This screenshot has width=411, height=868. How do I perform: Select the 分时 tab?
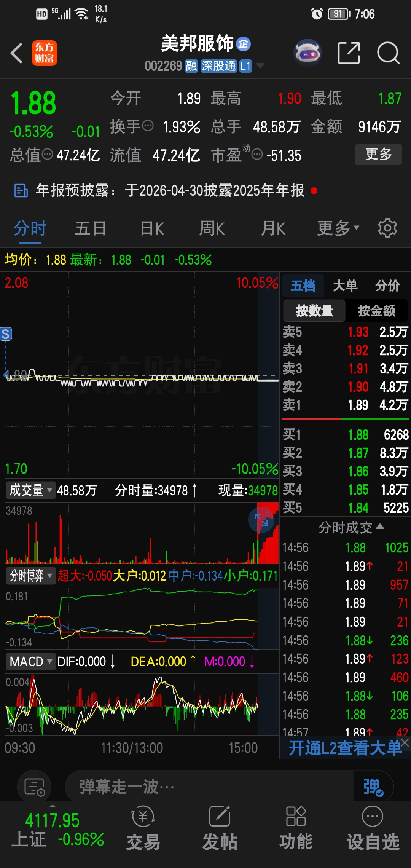coord(30,228)
